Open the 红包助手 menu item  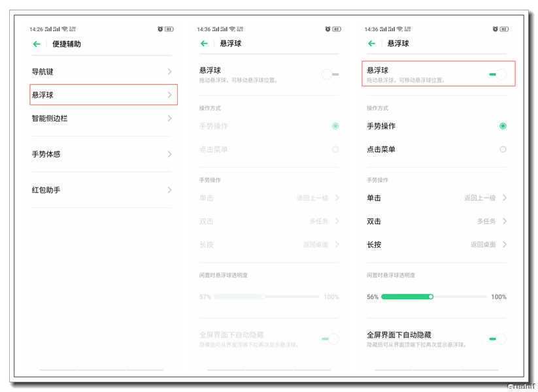(x=101, y=190)
